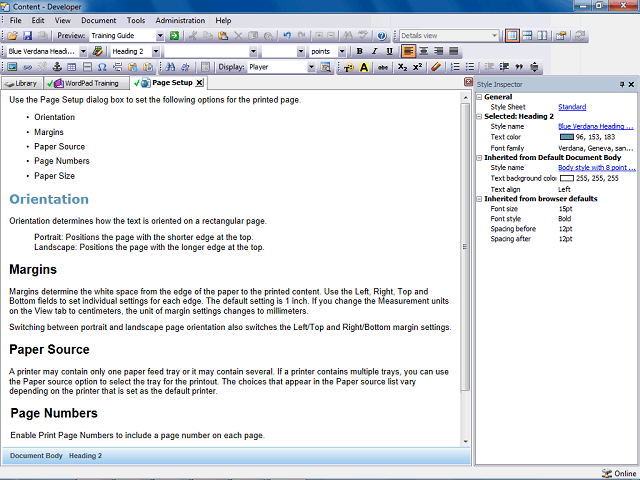Apply superscript formatting with X² icon
640x480 pixels.
point(417,67)
